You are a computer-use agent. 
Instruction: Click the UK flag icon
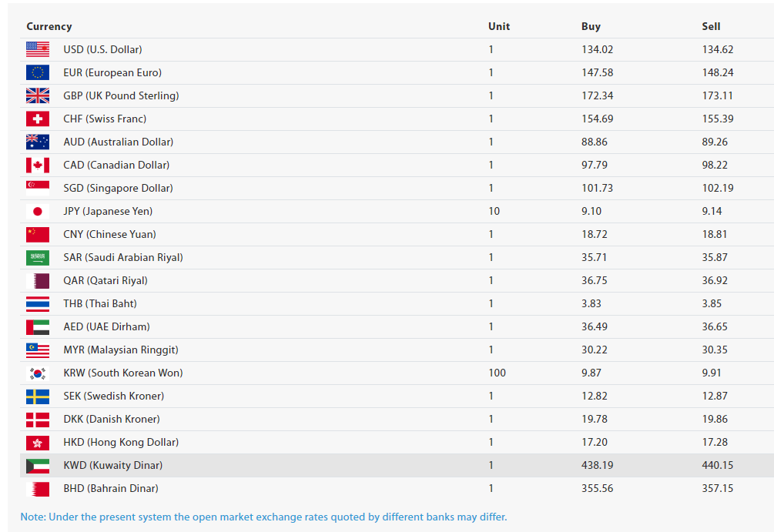coord(37,95)
